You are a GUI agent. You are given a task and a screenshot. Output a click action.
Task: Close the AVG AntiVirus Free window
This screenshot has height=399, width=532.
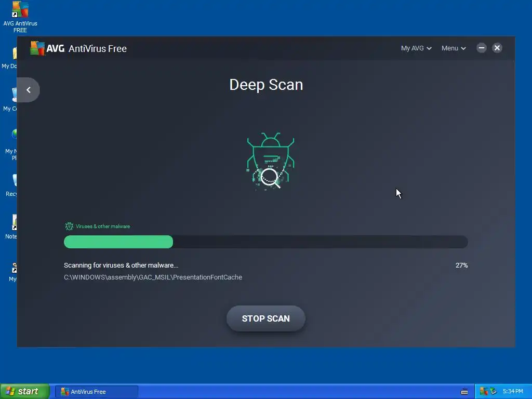497,48
